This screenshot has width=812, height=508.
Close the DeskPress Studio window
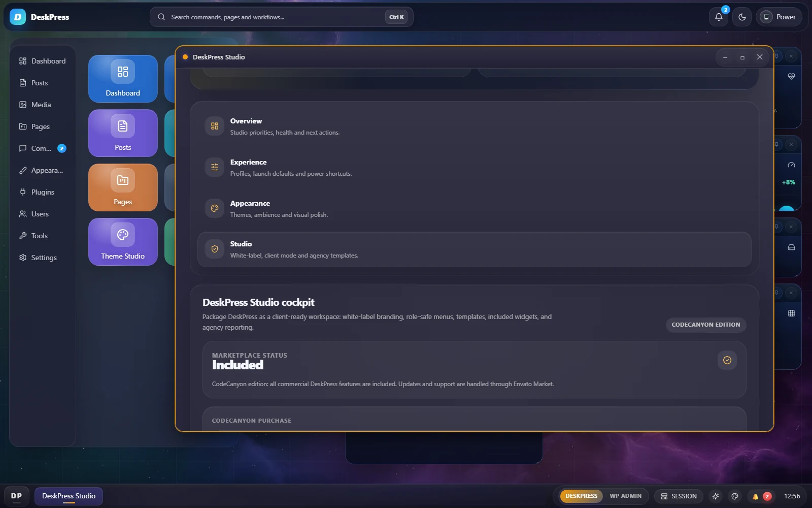[x=760, y=57]
